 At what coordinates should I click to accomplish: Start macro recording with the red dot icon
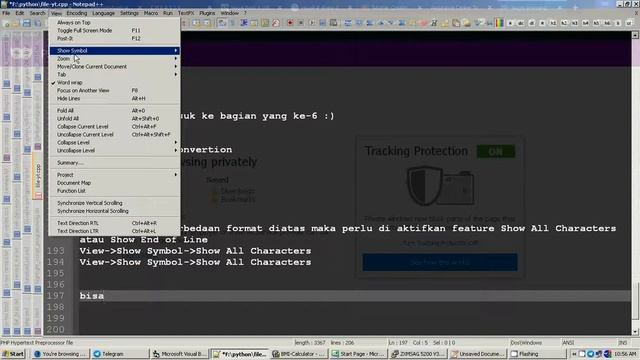[290, 23]
